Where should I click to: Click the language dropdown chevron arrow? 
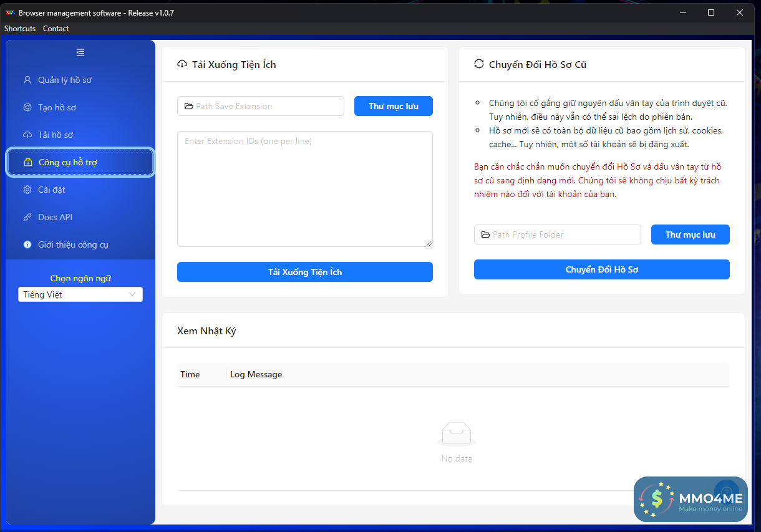click(132, 294)
